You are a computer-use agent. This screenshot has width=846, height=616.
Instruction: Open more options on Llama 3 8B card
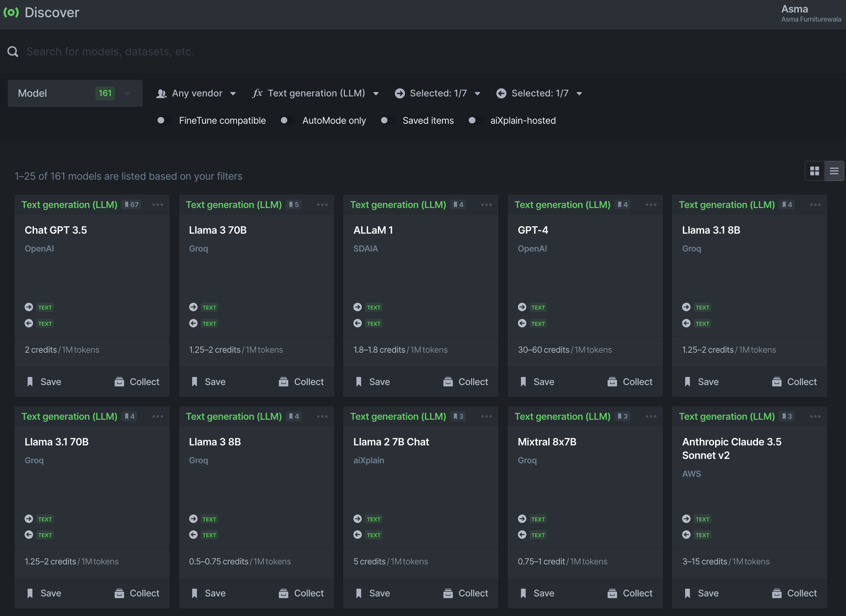pos(322,416)
